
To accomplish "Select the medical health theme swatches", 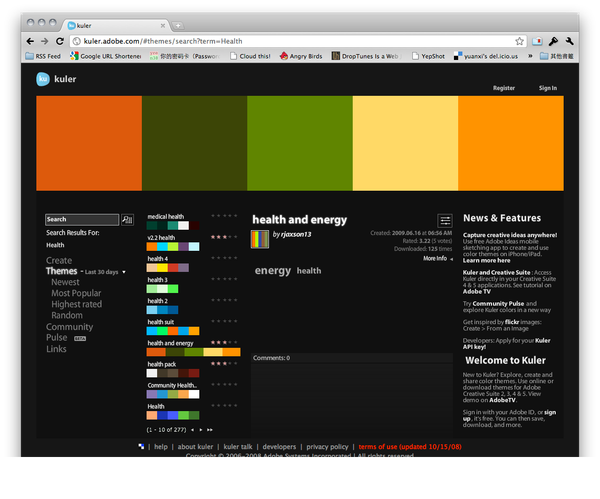I will coord(173,226).
